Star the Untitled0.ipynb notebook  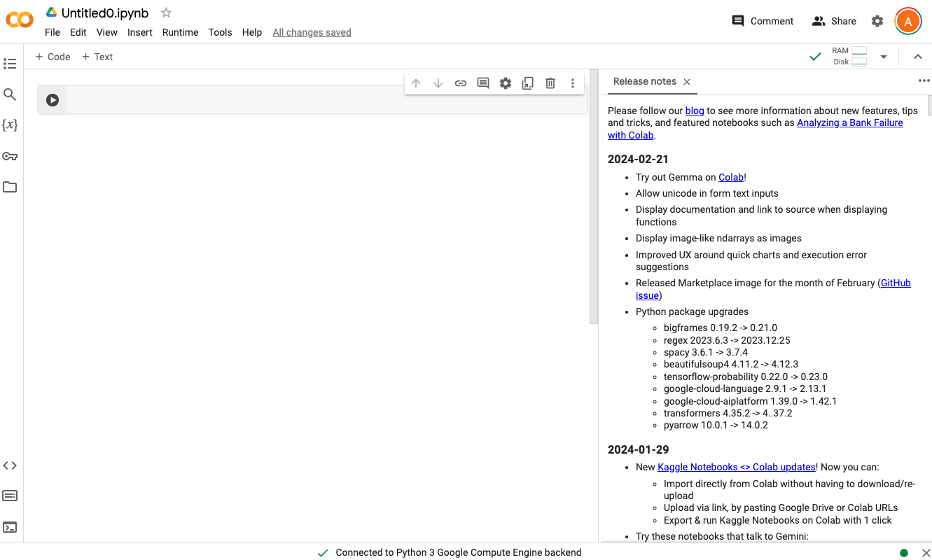point(166,13)
